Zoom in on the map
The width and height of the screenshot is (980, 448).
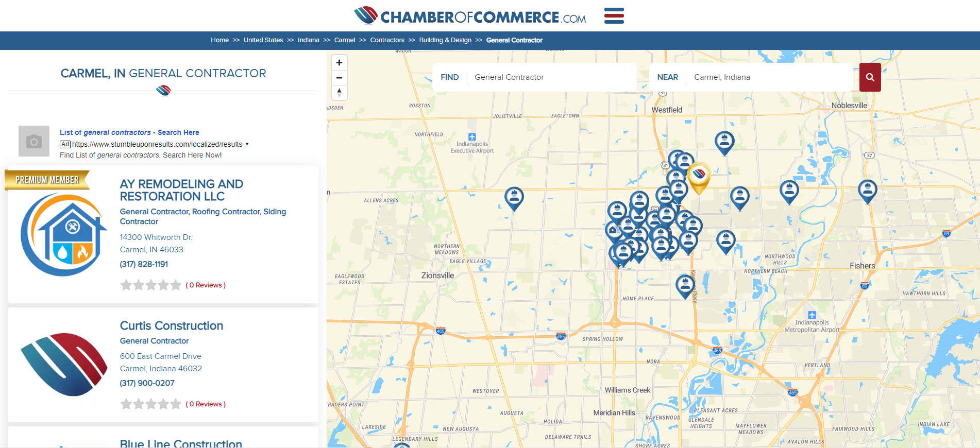pos(339,63)
